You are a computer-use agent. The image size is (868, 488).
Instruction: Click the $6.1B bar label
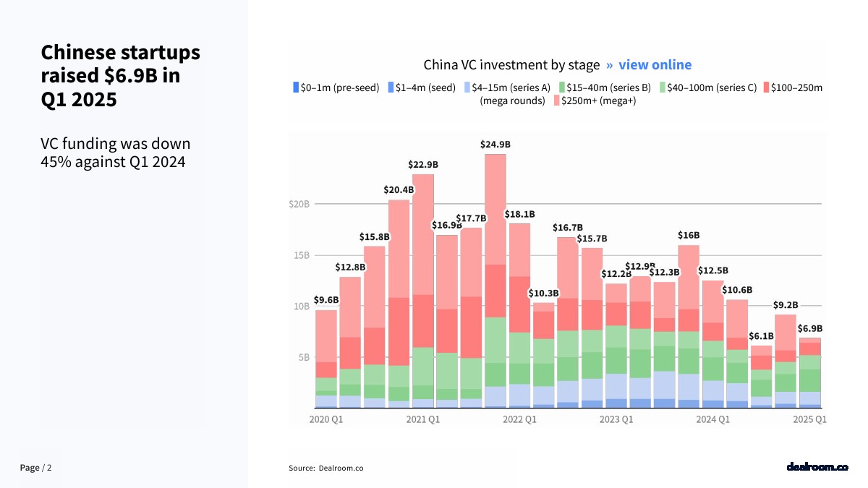pyautogui.click(x=761, y=336)
